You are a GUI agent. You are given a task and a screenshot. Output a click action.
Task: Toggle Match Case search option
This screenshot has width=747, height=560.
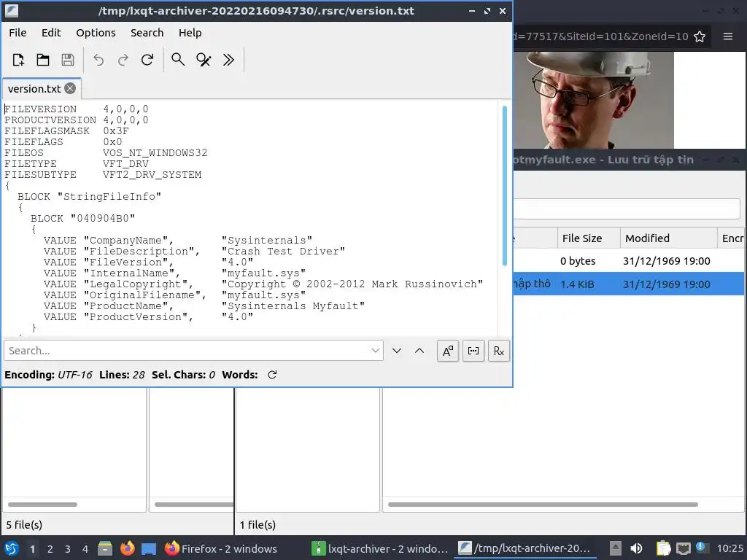(x=448, y=351)
